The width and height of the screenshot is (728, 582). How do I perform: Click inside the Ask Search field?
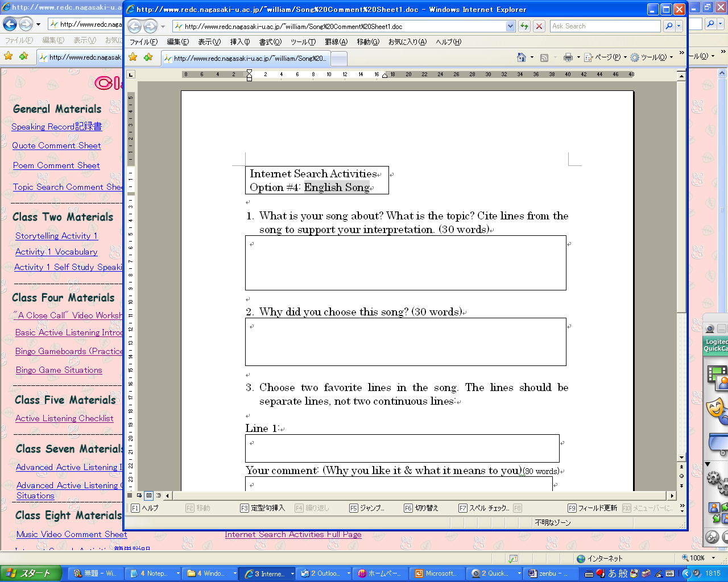tap(604, 26)
